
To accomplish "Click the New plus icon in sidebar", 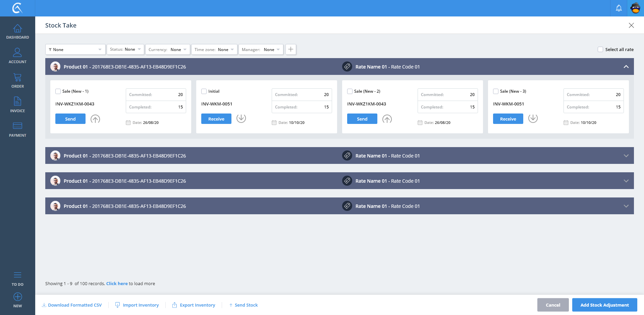I will (17, 297).
